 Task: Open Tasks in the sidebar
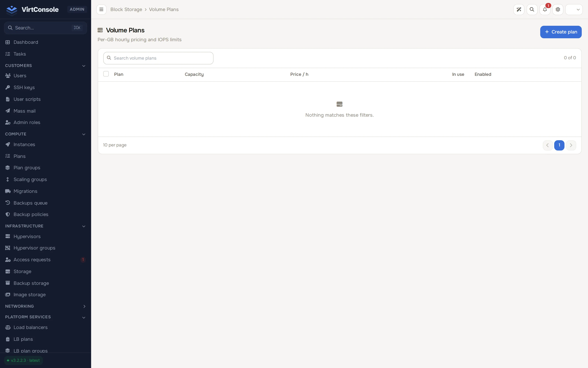pyautogui.click(x=45, y=54)
